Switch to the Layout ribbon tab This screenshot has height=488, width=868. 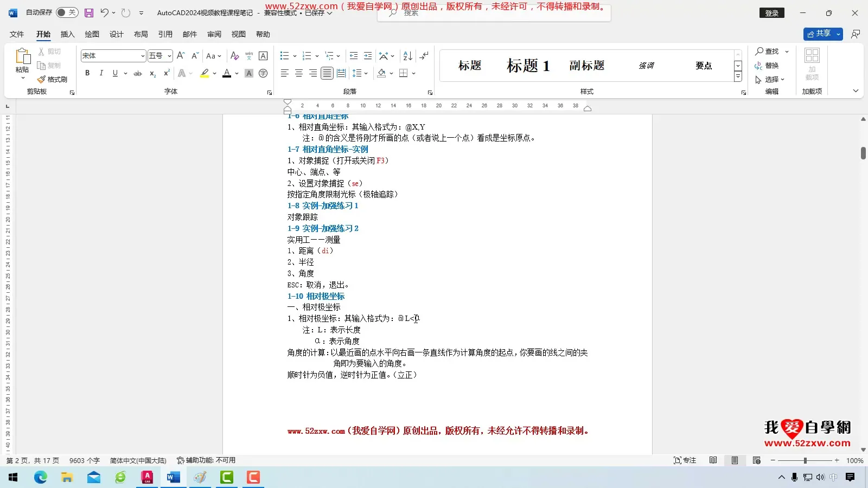click(x=141, y=34)
